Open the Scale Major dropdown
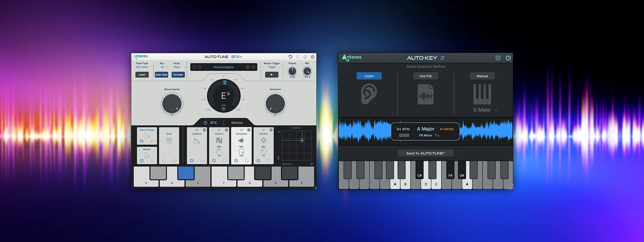 (180, 67)
